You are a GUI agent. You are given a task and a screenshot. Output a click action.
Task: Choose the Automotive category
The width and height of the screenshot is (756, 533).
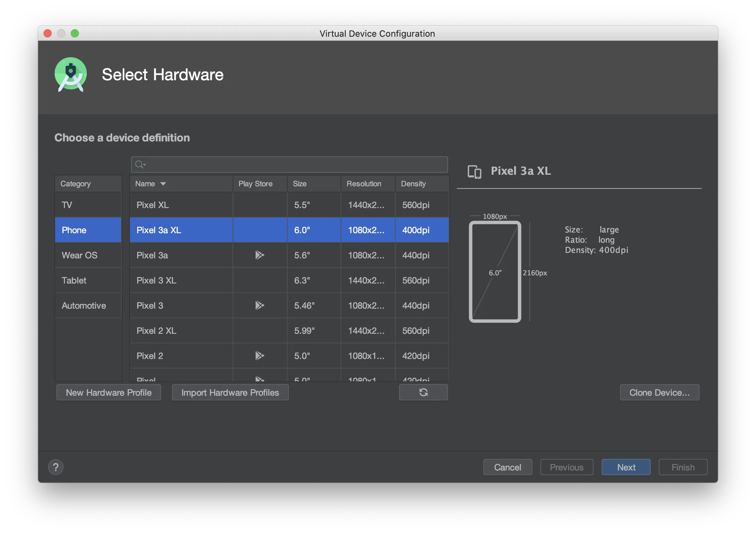(84, 306)
